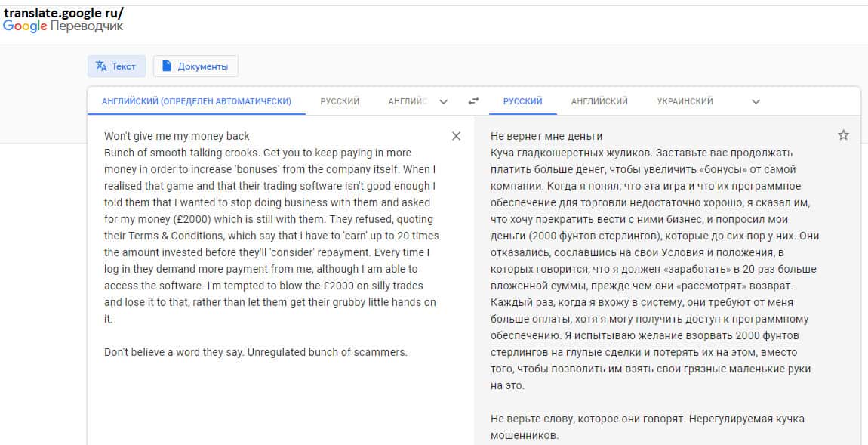Click the Google Переводчик logo

pos(63,26)
